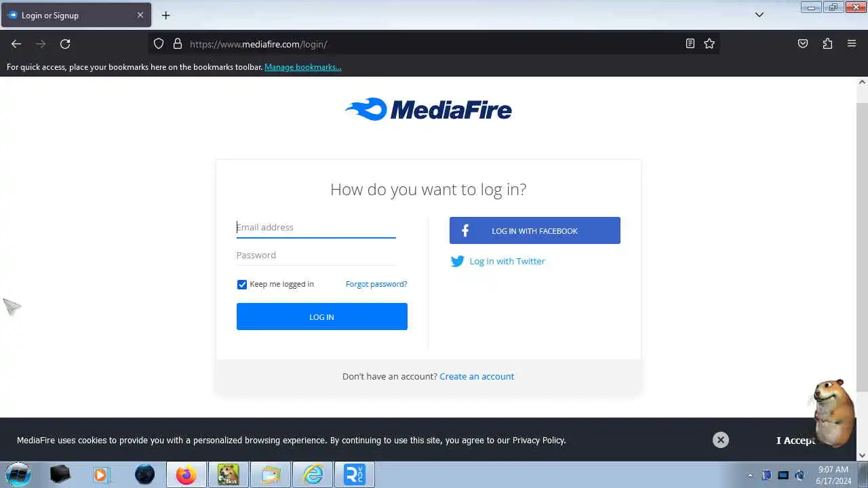Click I Accept on the cookie notice
Screen dimensions: 868x488
coord(795,441)
